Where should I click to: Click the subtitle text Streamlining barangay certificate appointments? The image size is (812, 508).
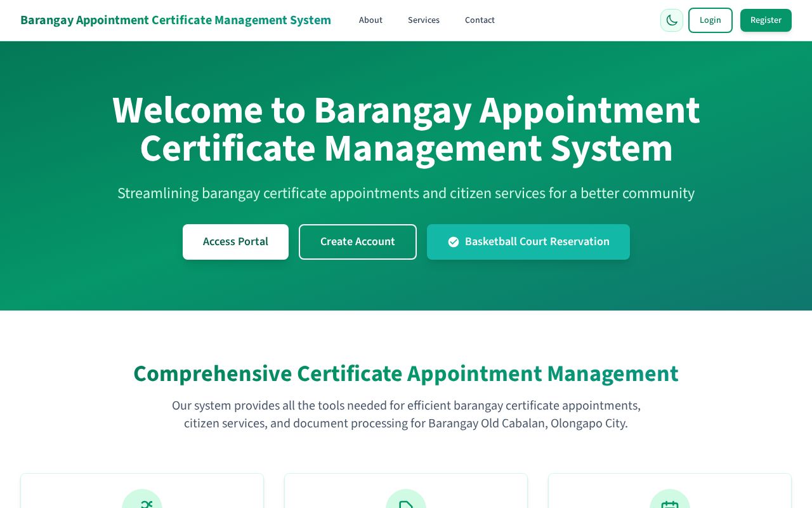coord(406,193)
